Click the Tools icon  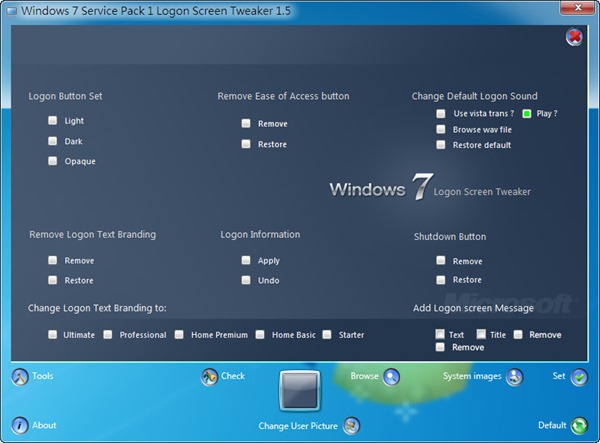point(19,377)
